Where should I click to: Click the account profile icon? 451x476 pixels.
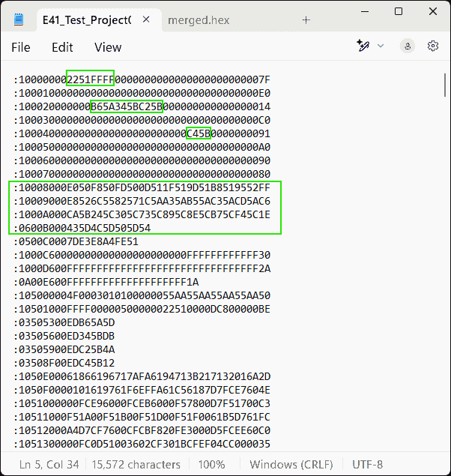[x=407, y=46]
